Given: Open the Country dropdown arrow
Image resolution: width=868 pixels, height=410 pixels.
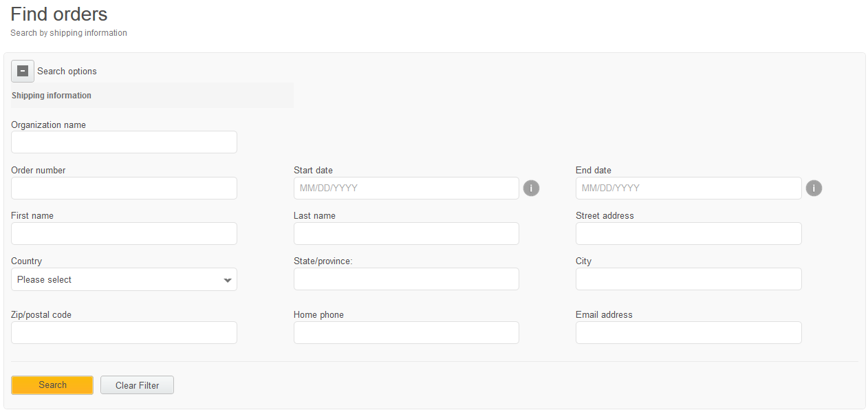Looking at the screenshot, I should click(228, 279).
